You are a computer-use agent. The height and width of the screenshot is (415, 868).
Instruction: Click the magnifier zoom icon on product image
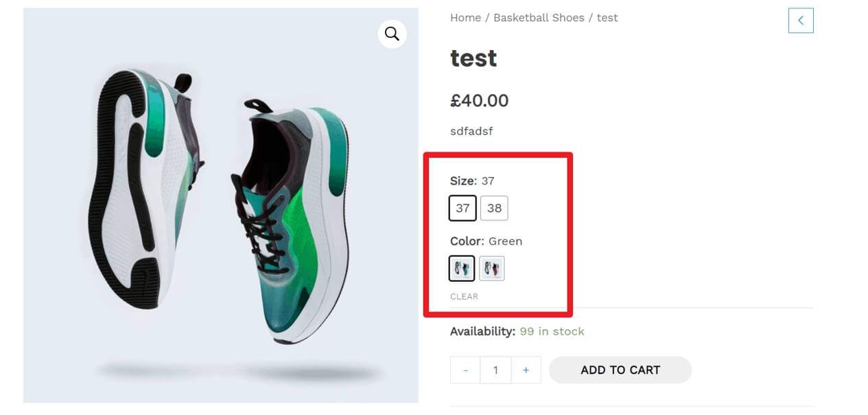coord(392,33)
